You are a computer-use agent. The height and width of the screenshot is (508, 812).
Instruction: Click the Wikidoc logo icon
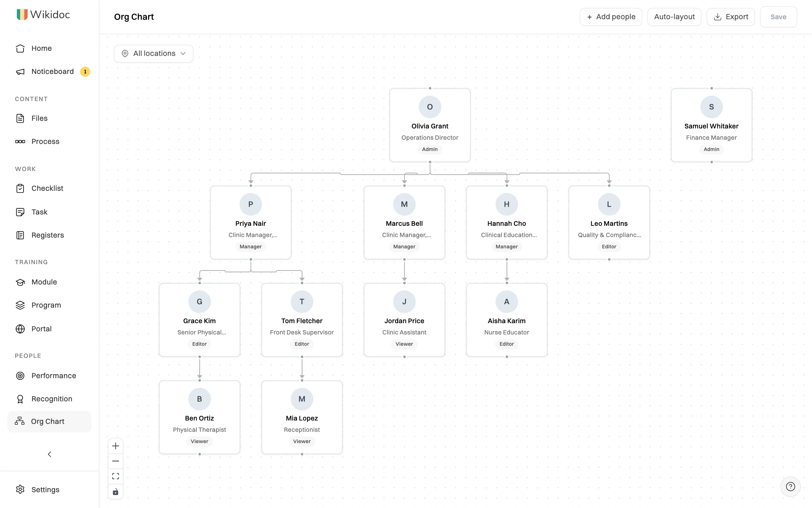point(22,14)
